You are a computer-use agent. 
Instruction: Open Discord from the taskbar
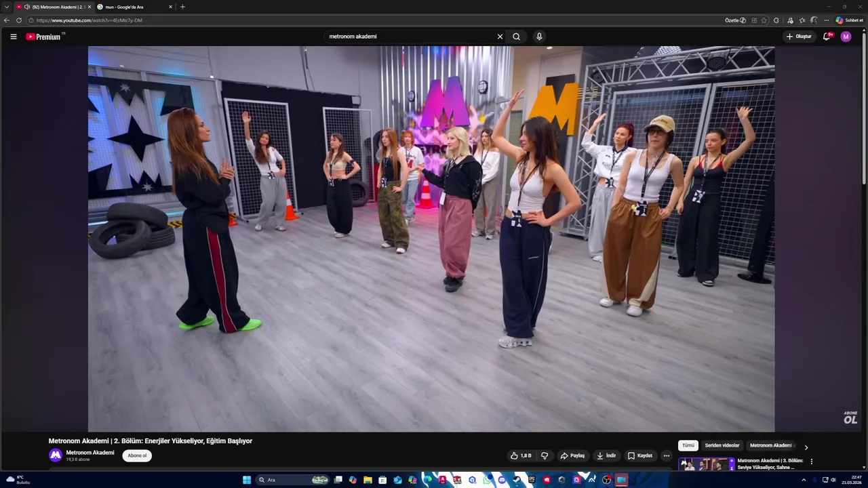click(x=502, y=480)
